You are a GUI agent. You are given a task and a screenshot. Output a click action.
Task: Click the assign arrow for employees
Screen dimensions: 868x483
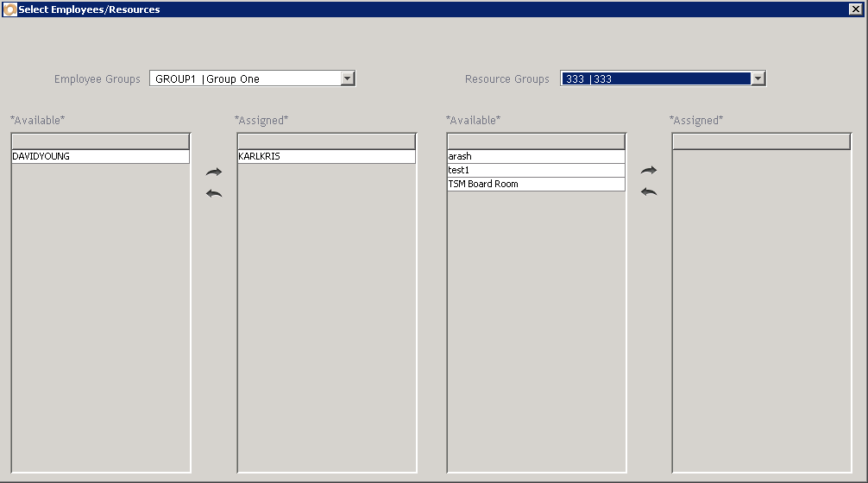coord(214,172)
